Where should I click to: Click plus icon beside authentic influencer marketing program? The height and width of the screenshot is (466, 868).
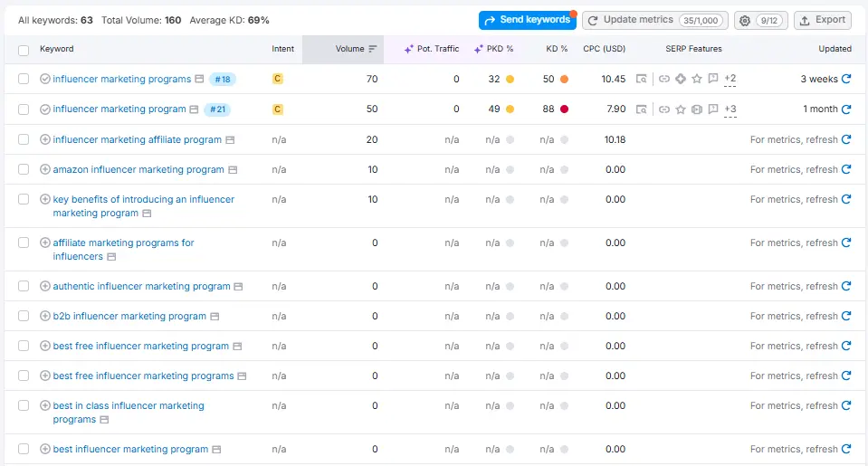pos(45,287)
